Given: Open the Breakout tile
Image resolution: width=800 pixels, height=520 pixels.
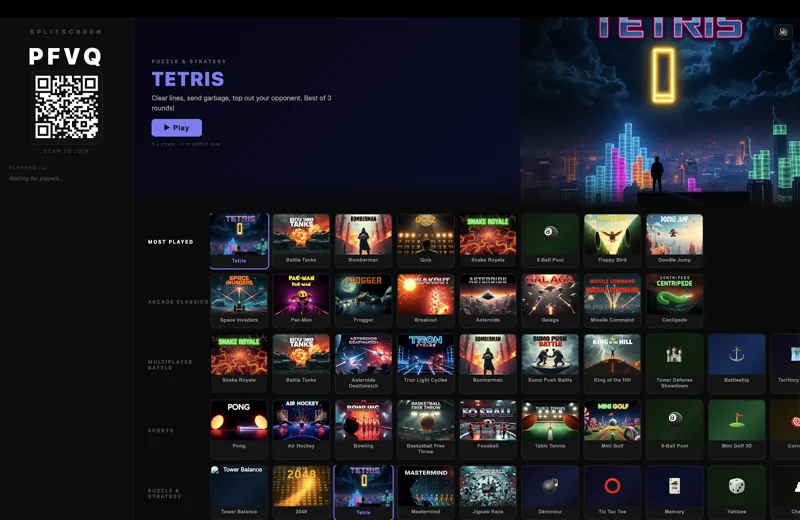Looking at the screenshot, I should 426,301.
